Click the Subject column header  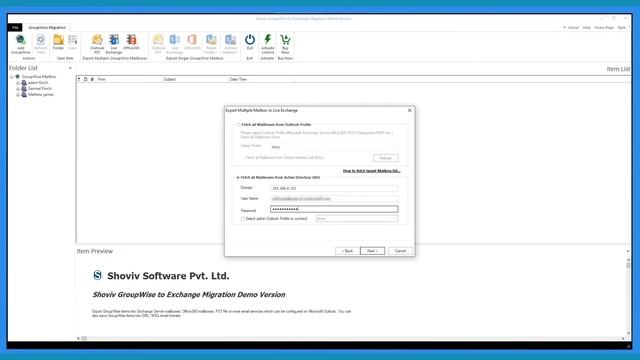coord(195,79)
